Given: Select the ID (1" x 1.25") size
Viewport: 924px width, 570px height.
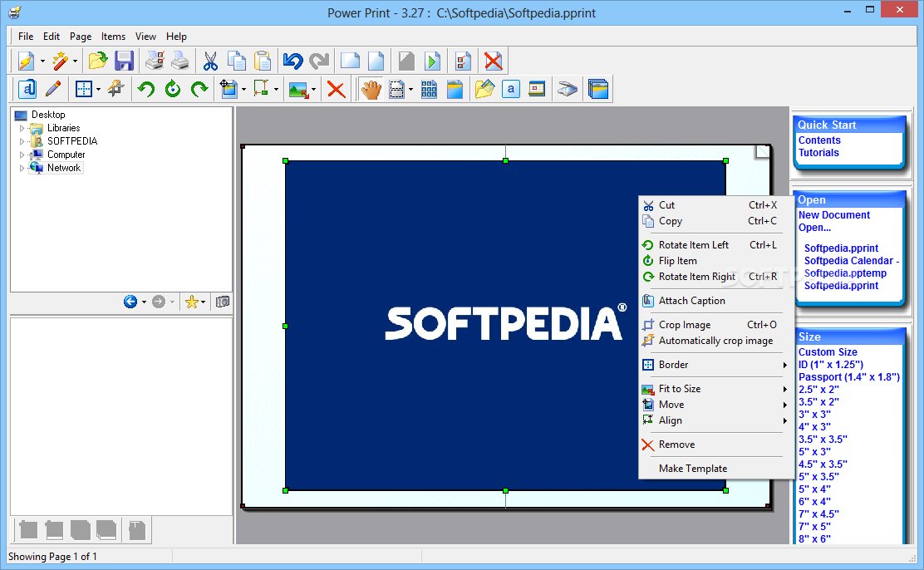Looking at the screenshot, I should point(830,364).
